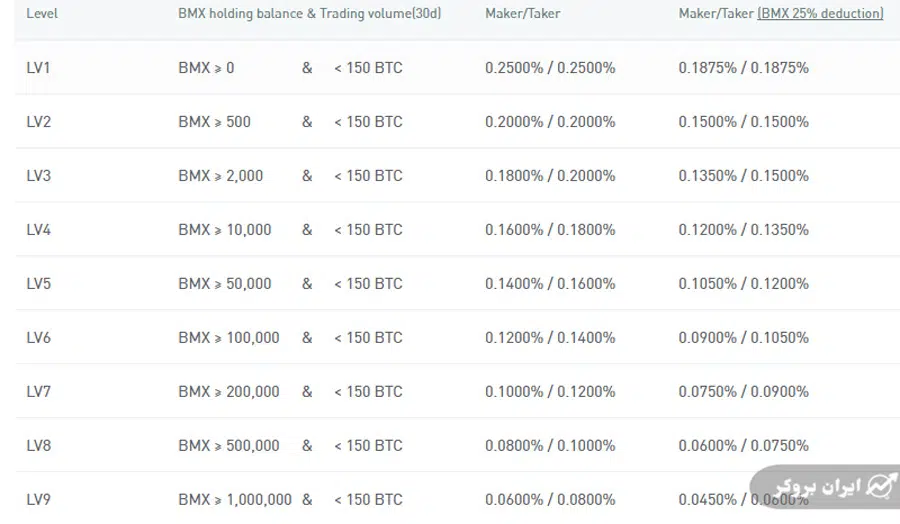Image resolution: width=900 pixels, height=524 pixels.
Task: Click the LV4 level row label
Action: click(39, 230)
